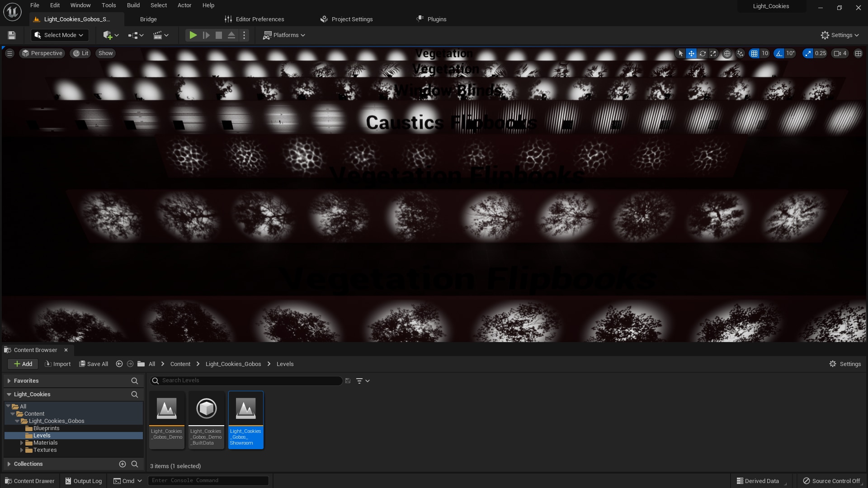Switch to the Rotate transform tool

click(x=702, y=53)
